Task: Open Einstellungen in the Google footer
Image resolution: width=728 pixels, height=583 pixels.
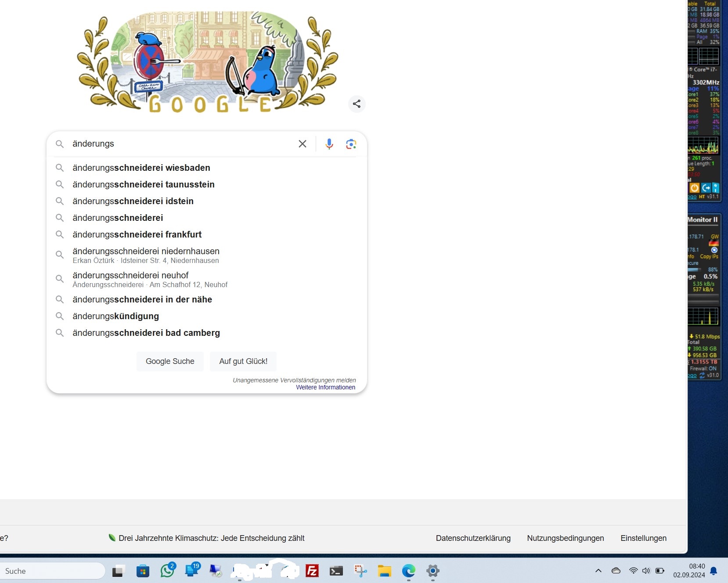Action: (x=643, y=538)
